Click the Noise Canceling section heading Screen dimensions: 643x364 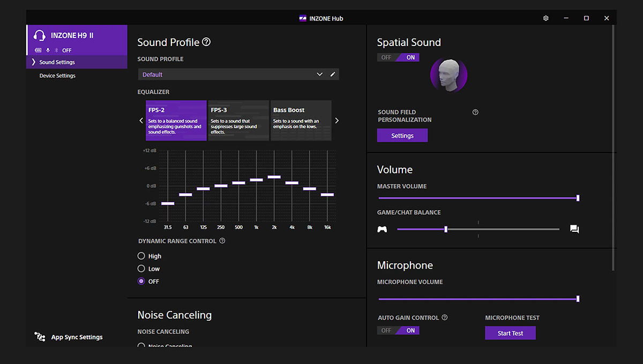(175, 315)
